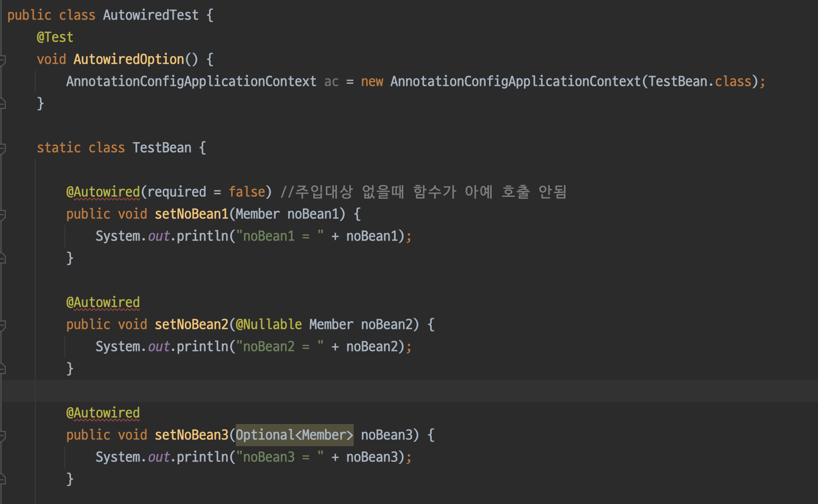
Task: Click the TestBean.class argument
Action: coord(700,81)
